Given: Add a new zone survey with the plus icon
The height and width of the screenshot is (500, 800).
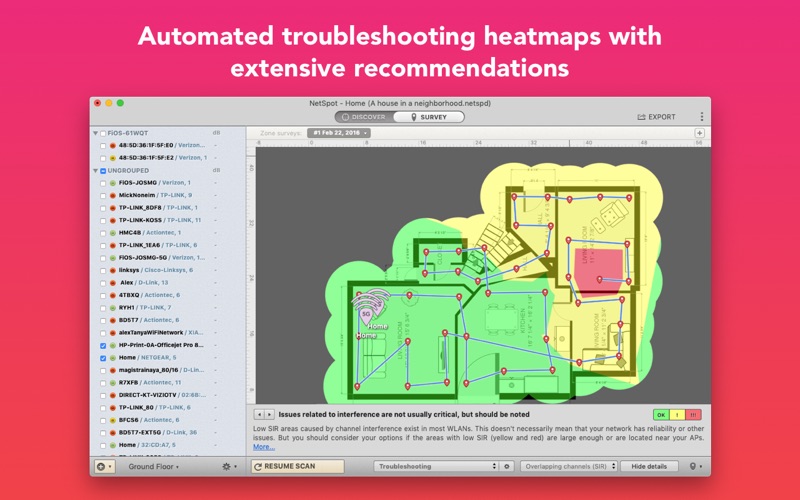Looking at the screenshot, I should coord(699,133).
